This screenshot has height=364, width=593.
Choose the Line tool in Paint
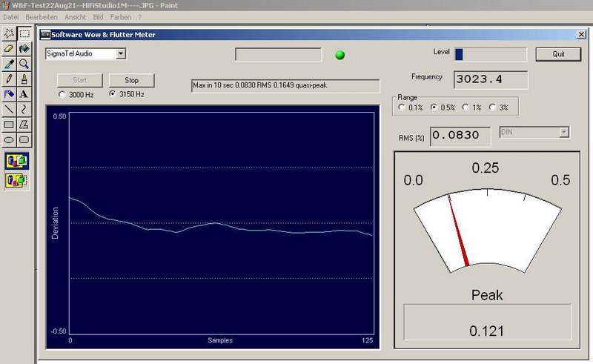[x=9, y=110]
